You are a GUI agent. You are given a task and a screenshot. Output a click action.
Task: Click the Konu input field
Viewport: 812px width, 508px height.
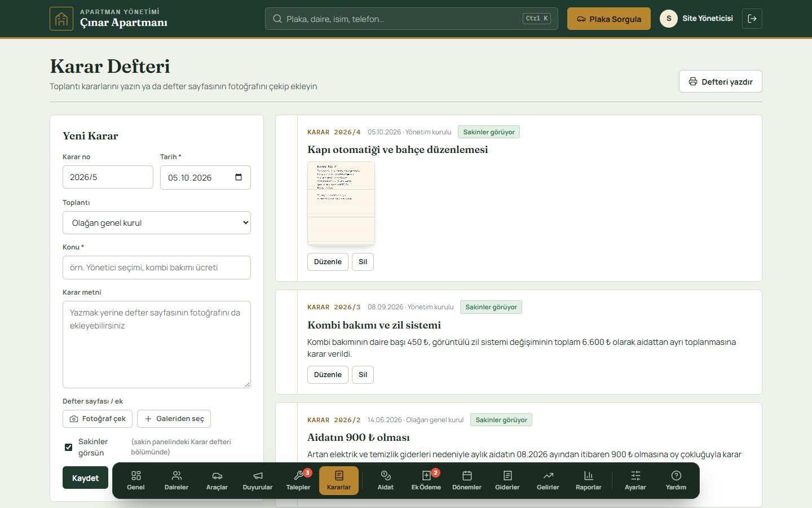point(157,268)
